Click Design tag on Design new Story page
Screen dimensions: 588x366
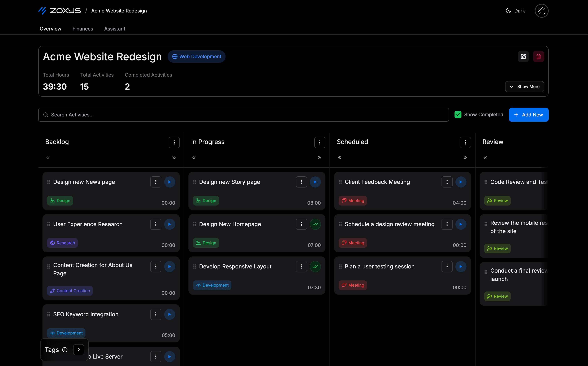(206, 201)
